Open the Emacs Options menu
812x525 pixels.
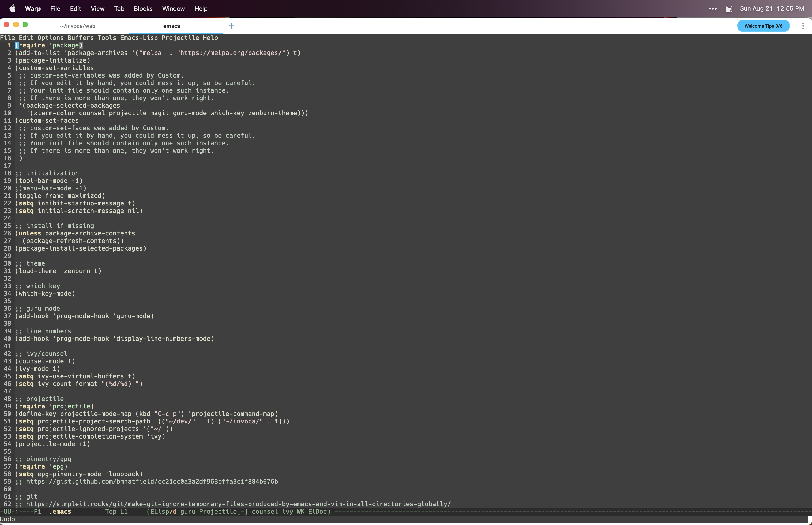coord(51,38)
